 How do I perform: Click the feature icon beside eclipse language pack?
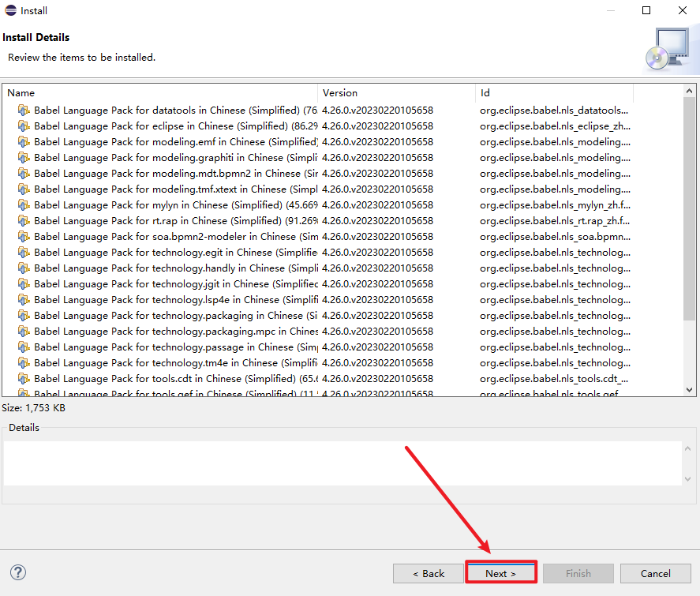(24, 126)
